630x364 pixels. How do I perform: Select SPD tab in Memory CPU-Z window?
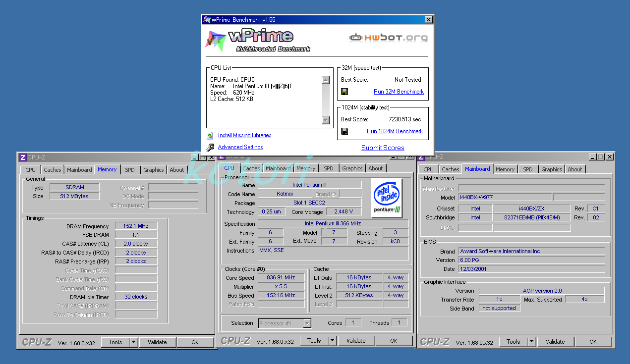[129, 170]
